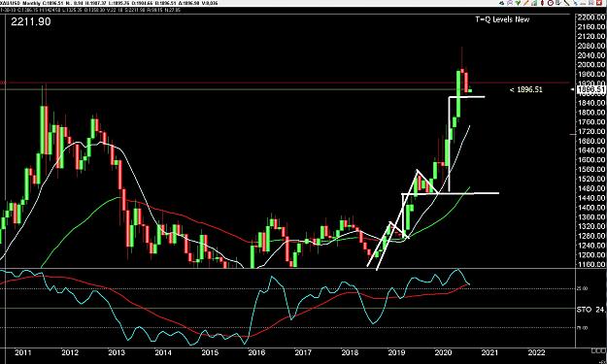This screenshot has height=364, width=607.
Task: Click the 1400.00 price scale label
Action: 590,208
